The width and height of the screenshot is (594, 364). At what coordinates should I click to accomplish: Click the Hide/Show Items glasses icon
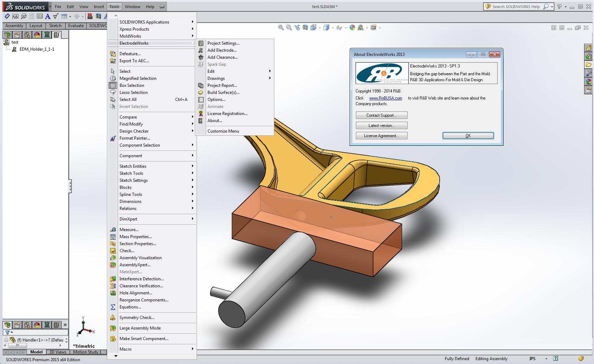tap(339, 27)
